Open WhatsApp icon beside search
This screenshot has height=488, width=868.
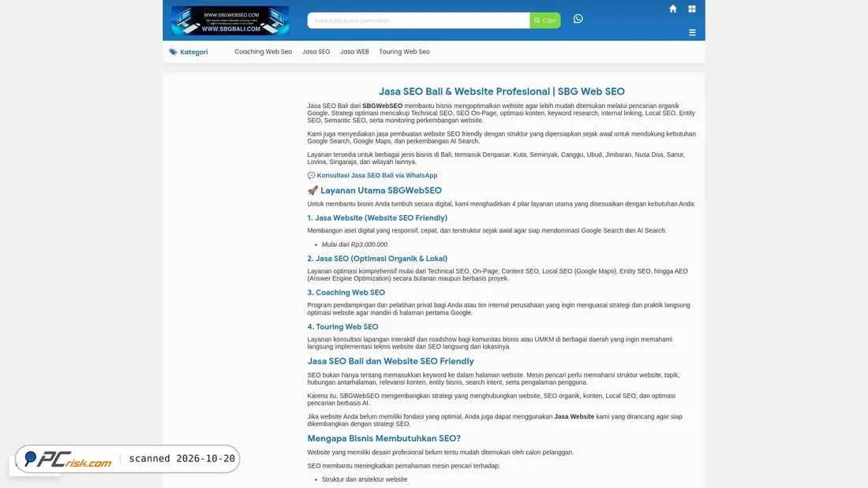pos(578,19)
